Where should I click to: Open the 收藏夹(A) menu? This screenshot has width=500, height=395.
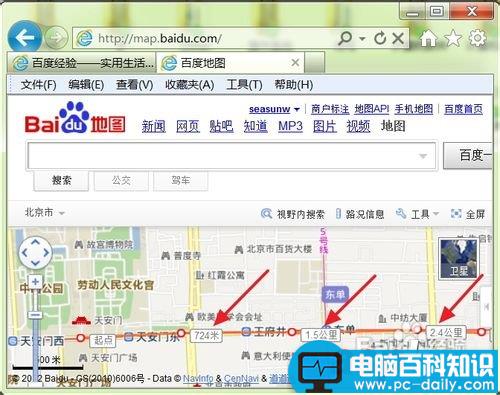tap(190, 85)
